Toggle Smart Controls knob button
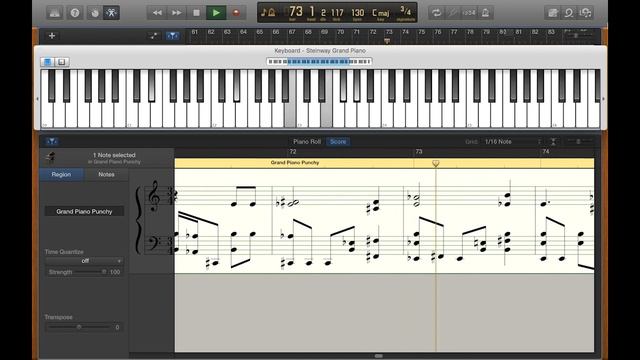 click(x=95, y=13)
